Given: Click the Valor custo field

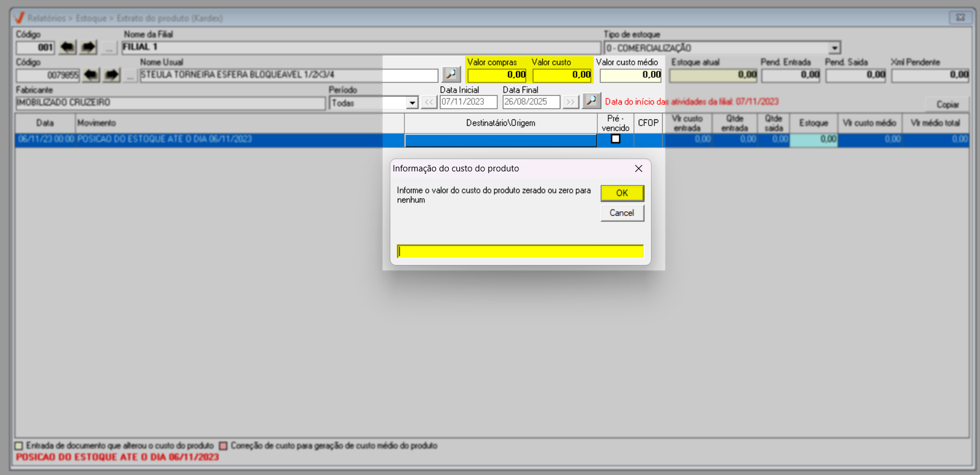Looking at the screenshot, I should [x=562, y=75].
